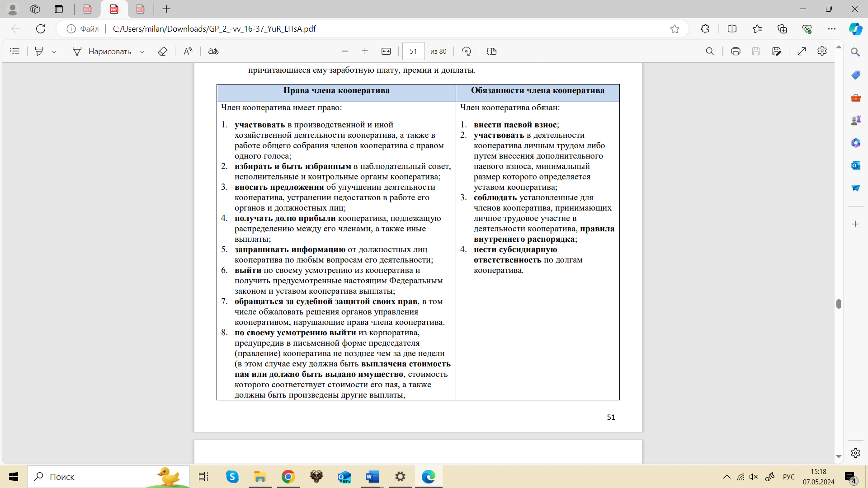The width and height of the screenshot is (868, 488).
Task: Add a sidebar app with plus
Action: pos(855,224)
